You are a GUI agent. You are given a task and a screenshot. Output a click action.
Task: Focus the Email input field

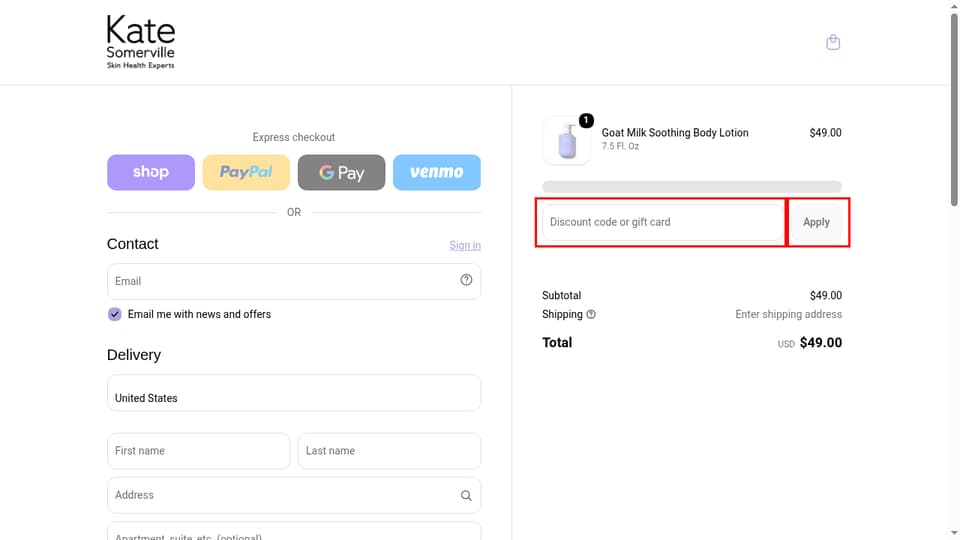pyautogui.click(x=294, y=282)
